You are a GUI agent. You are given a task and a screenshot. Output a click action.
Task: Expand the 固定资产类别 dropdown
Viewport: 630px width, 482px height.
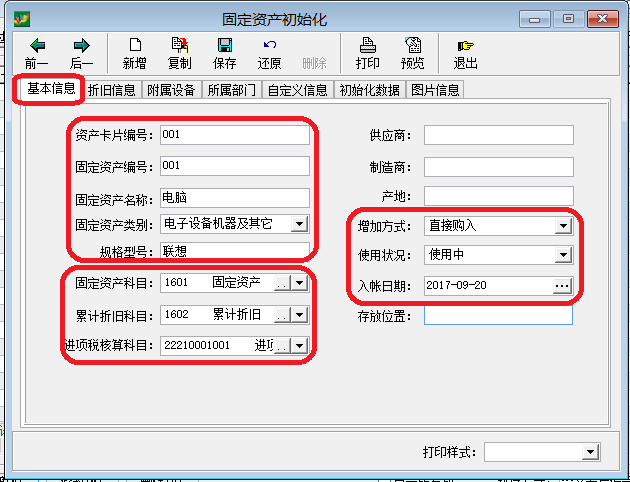pyautogui.click(x=301, y=224)
